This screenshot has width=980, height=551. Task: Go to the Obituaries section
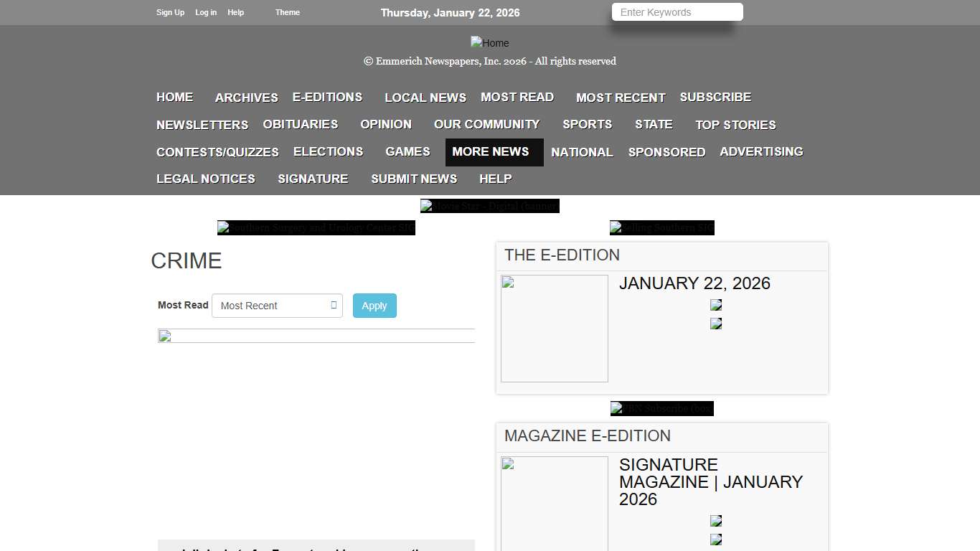coord(300,125)
